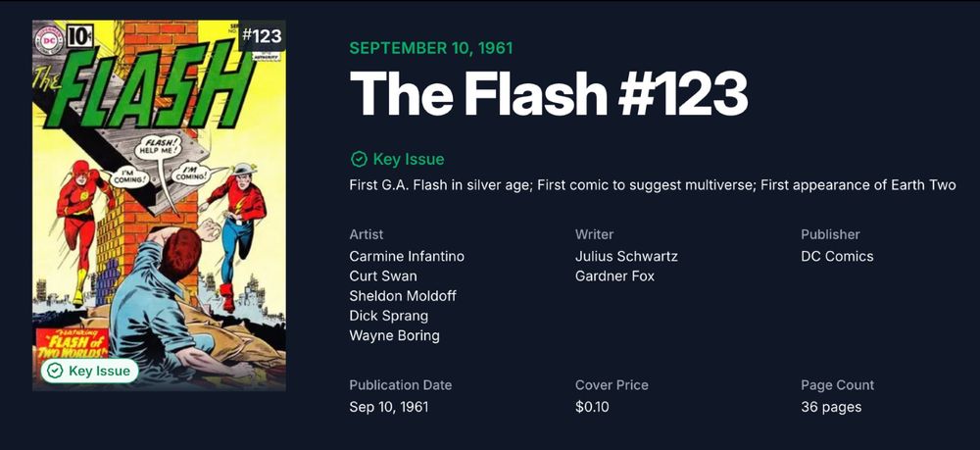
Task: Click the $0.10 cover price value
Action: 592,407
